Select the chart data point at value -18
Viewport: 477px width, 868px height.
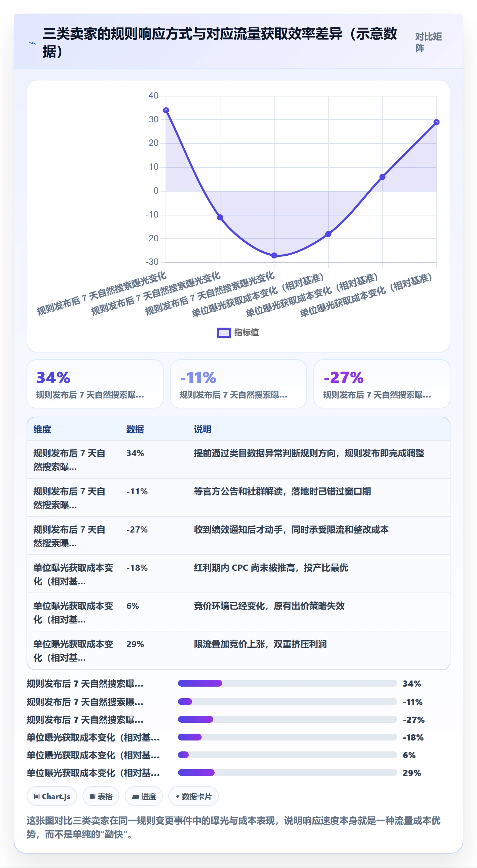tap(328, 234)
